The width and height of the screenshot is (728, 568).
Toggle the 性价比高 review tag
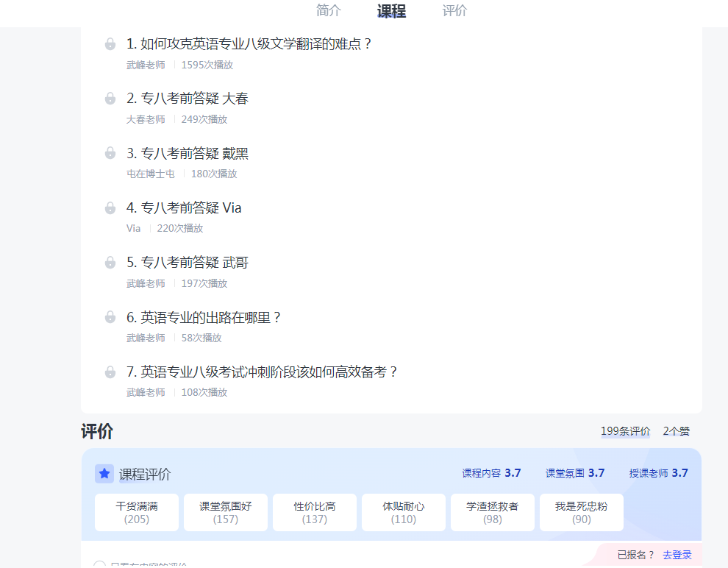pyautogui.click(x=315, y=512)
